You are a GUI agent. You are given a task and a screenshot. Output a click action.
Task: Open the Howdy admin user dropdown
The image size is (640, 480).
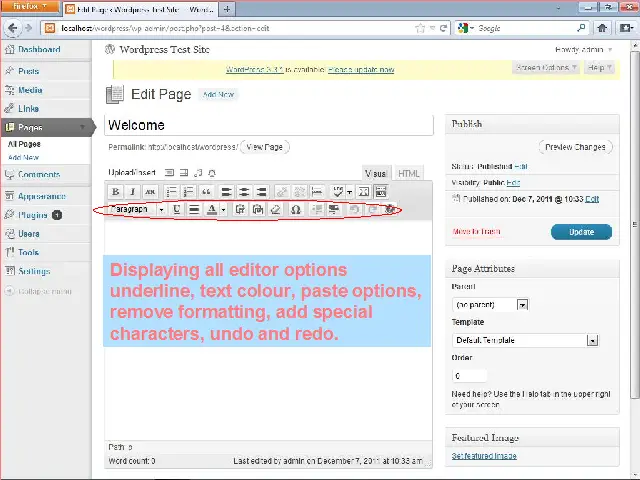[584, 50]
